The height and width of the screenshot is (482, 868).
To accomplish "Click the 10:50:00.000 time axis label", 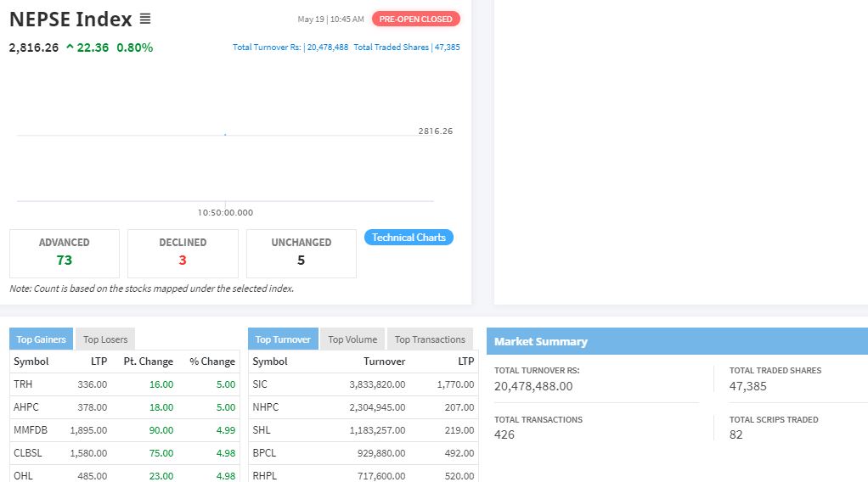I will coord(225,212).
